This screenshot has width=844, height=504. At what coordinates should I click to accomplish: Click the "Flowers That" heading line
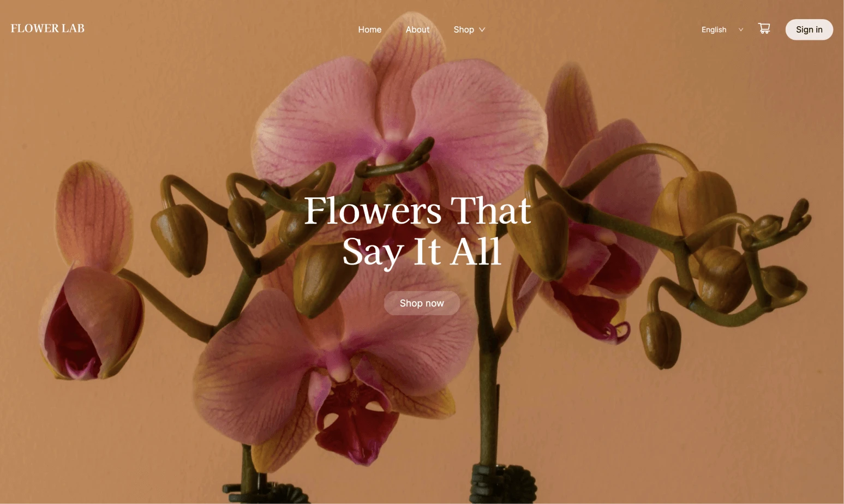[417, 211]
